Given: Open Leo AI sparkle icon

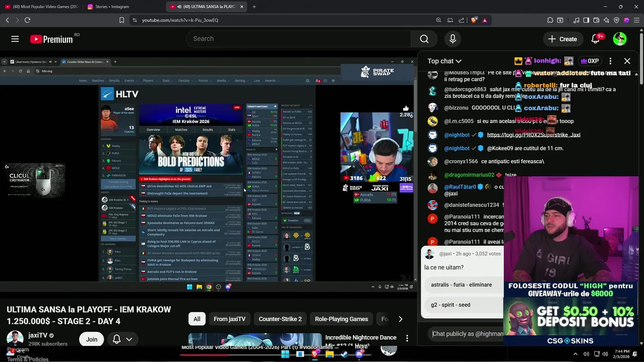Looking at the screenshot, I should [x=606, y=20].
